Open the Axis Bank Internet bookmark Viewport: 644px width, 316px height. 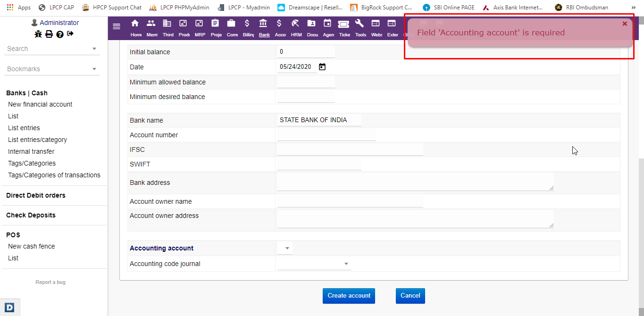(512, 8)
